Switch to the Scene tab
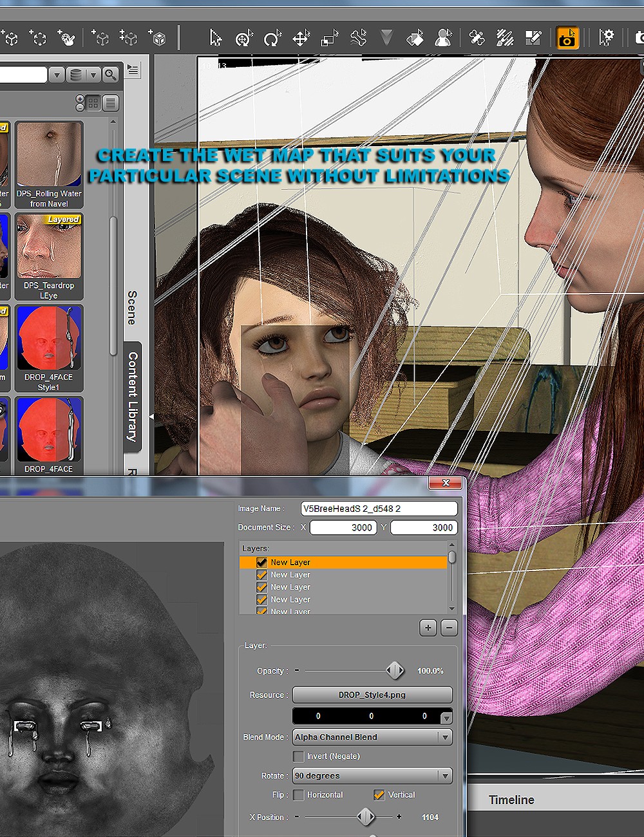Image resolution: width=644 pixels, height=837 pixels. pyautogui.click(x=132, y=307)
